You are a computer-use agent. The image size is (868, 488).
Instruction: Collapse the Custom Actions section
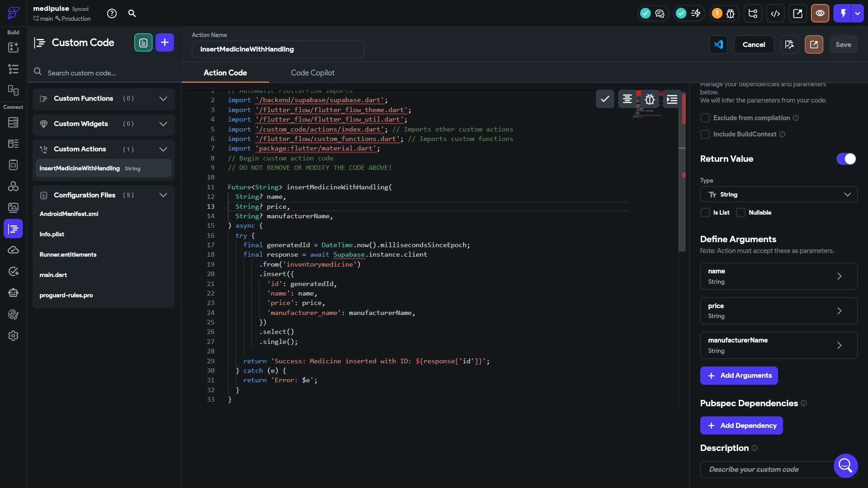pos(163,149)
